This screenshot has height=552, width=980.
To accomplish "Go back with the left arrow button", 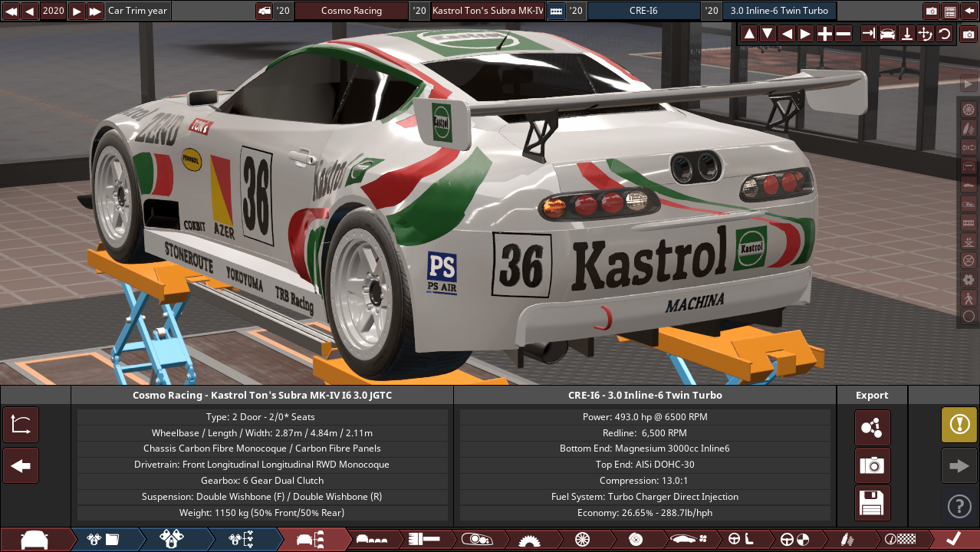I will pyautogui.click(x=21, y=465).
